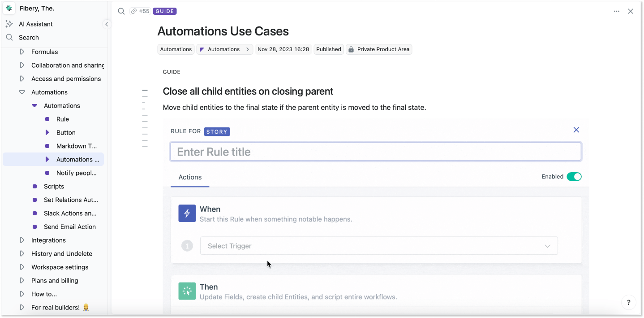
Task: Open the Scripts guide in sidebar
Action: point(54,187)
